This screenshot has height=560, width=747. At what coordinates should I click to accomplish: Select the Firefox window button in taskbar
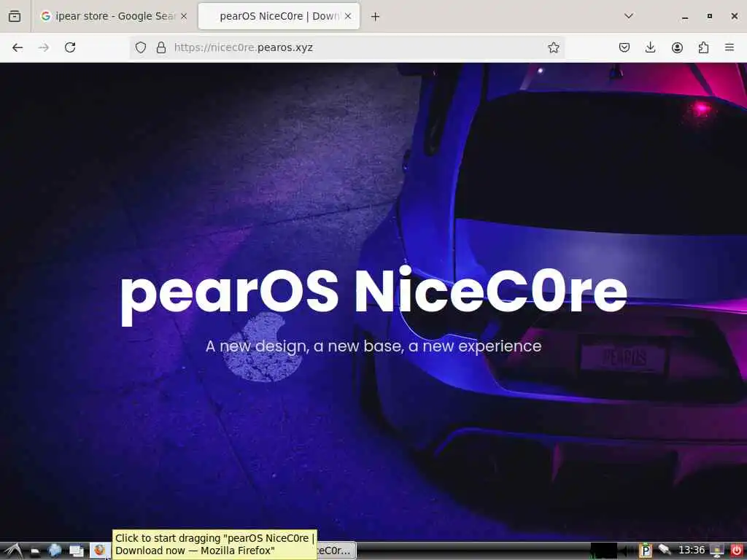(336, 551)
